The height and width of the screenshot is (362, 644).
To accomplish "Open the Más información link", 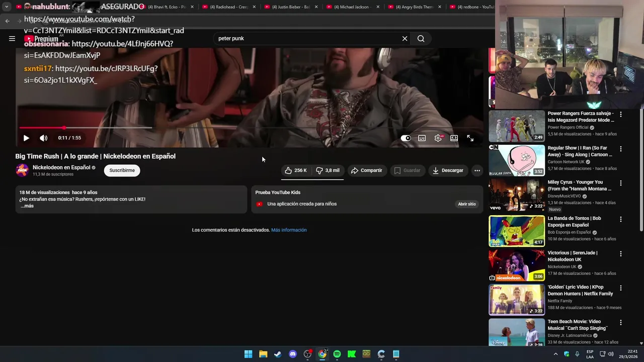I will tap(289, 230).
